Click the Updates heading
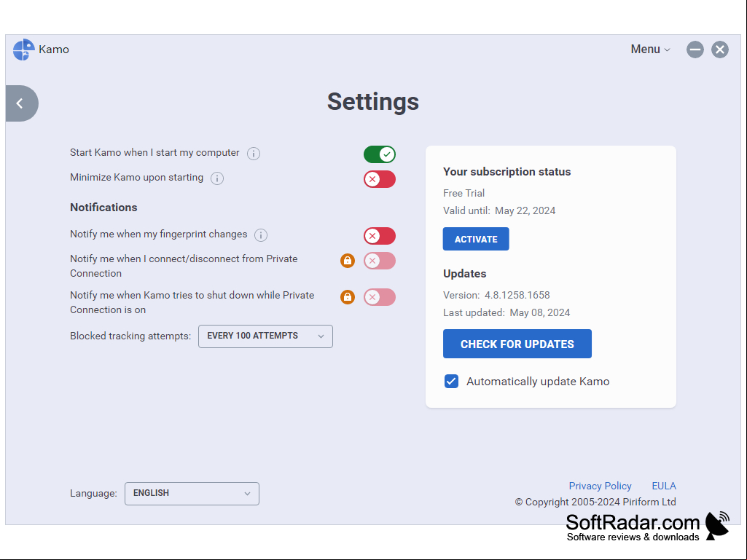The image size is (747, 560). pyautogui.click(x=464, y=274)
